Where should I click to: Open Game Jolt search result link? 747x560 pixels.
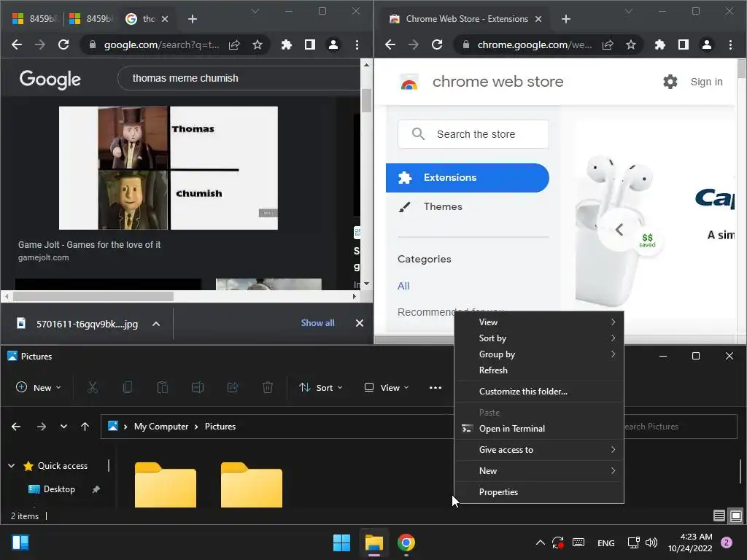click(x=89, y=245)
